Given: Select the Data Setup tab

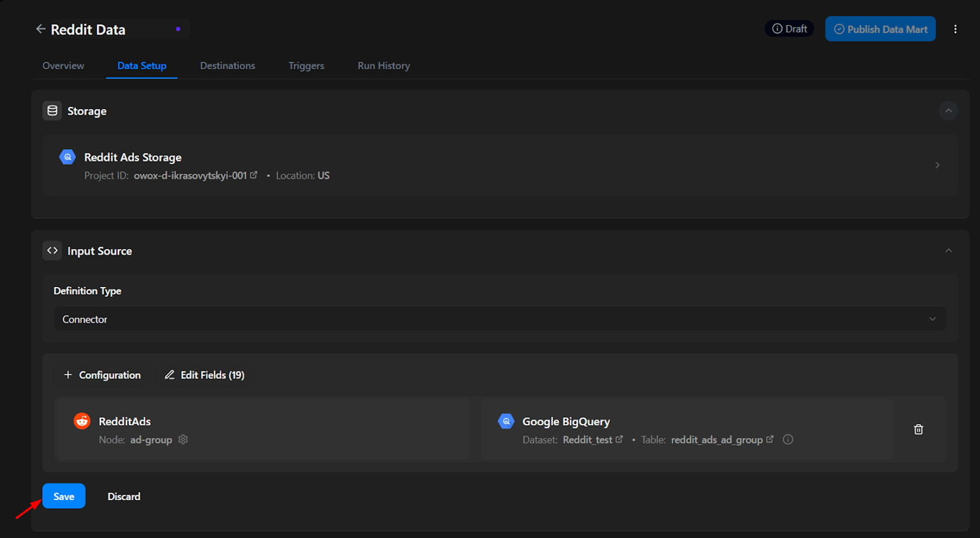Looking at the screenshot, I should click(x=142, y=65).
